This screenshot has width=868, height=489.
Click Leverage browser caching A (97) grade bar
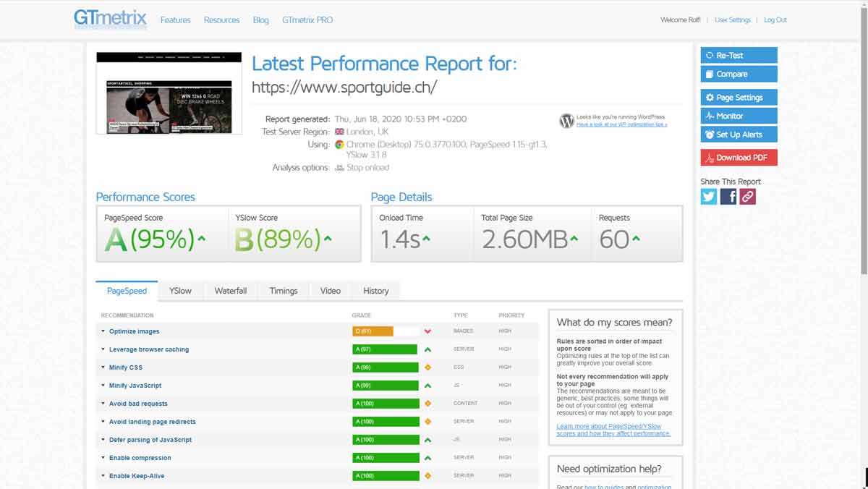coord(386,349)
